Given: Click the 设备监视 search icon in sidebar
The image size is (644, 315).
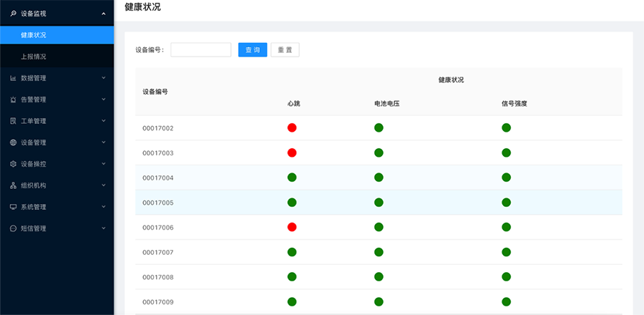Looking at the screenshot, I should click(x=13, y=14).
